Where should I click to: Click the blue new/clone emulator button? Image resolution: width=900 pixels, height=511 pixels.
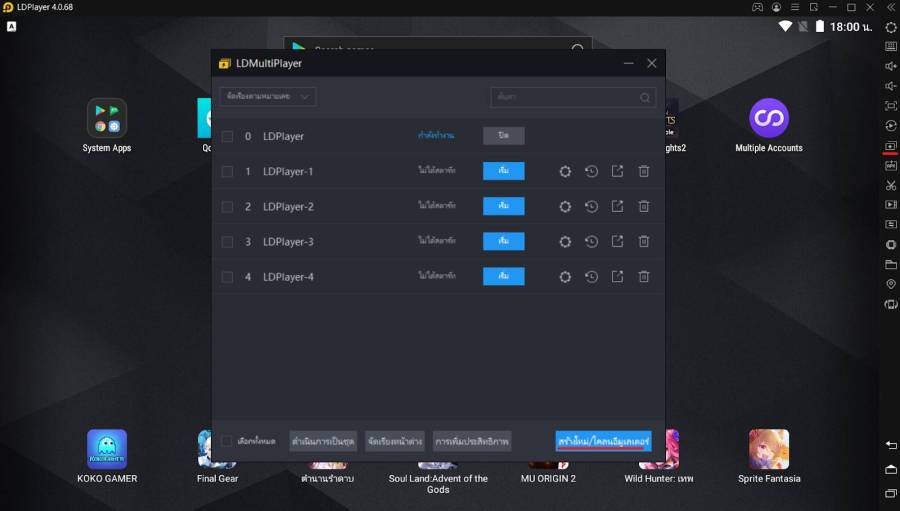click(x=603, y=441)
